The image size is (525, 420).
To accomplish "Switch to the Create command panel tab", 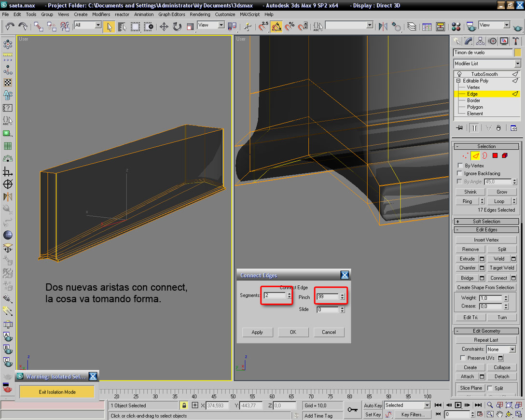I will [x=456, y=41].
